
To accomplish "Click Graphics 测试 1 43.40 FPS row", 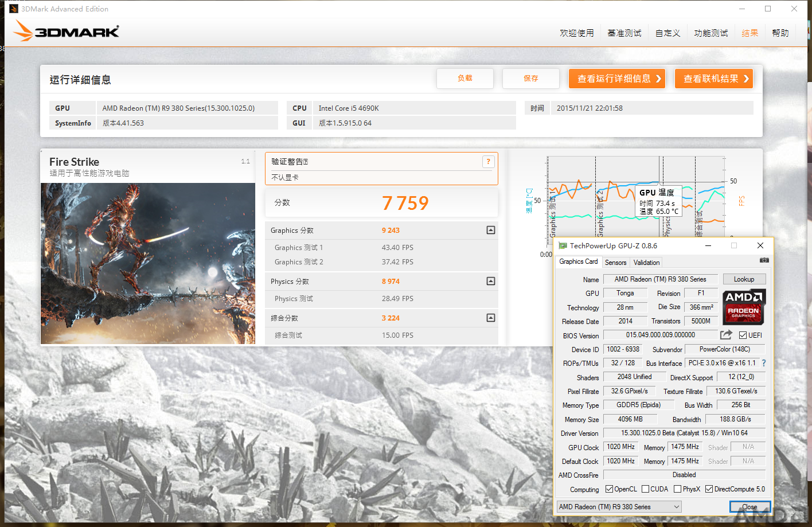I will 381,247.
